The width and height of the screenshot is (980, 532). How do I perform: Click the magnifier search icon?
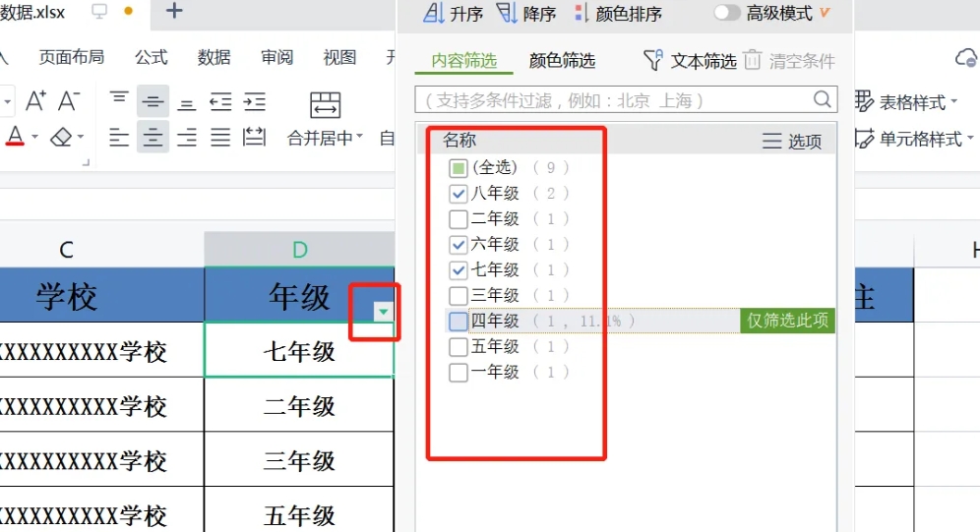click(x=823, y=99)
